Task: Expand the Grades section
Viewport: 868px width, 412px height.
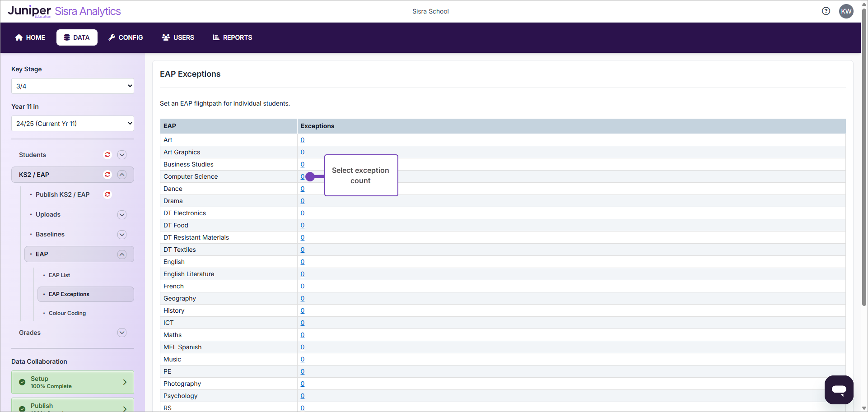Action: 122,333
